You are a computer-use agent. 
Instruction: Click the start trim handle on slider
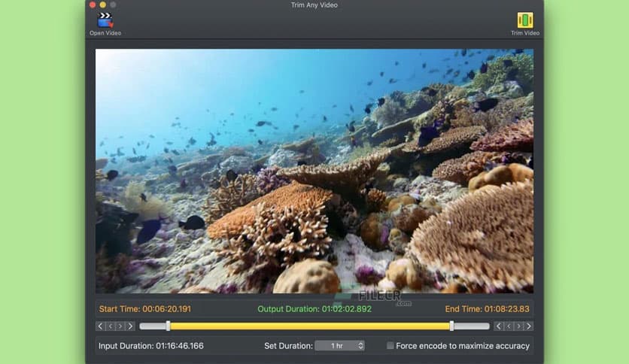pos(169,326)
